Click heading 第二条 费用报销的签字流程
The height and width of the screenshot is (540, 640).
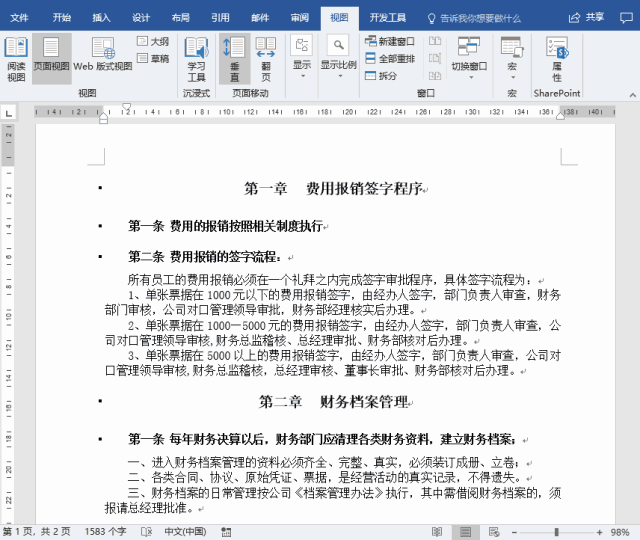click(204, 257)
